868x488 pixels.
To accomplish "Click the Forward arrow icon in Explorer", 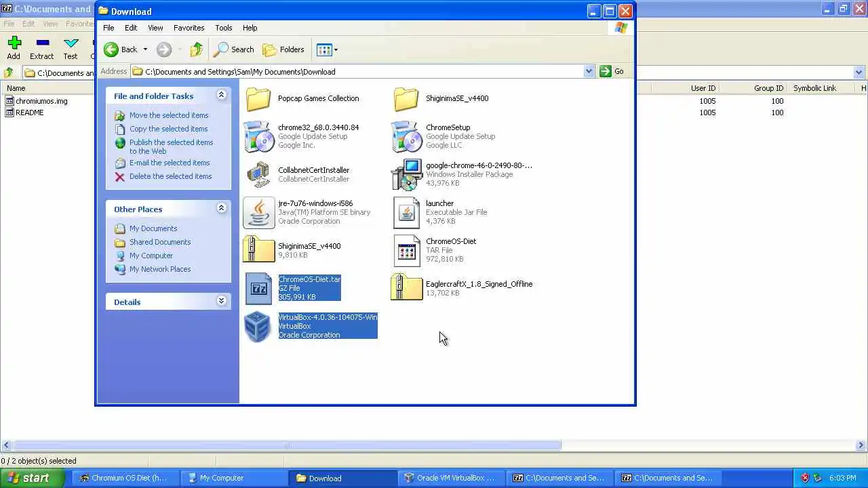I will [x=164, y=49].
